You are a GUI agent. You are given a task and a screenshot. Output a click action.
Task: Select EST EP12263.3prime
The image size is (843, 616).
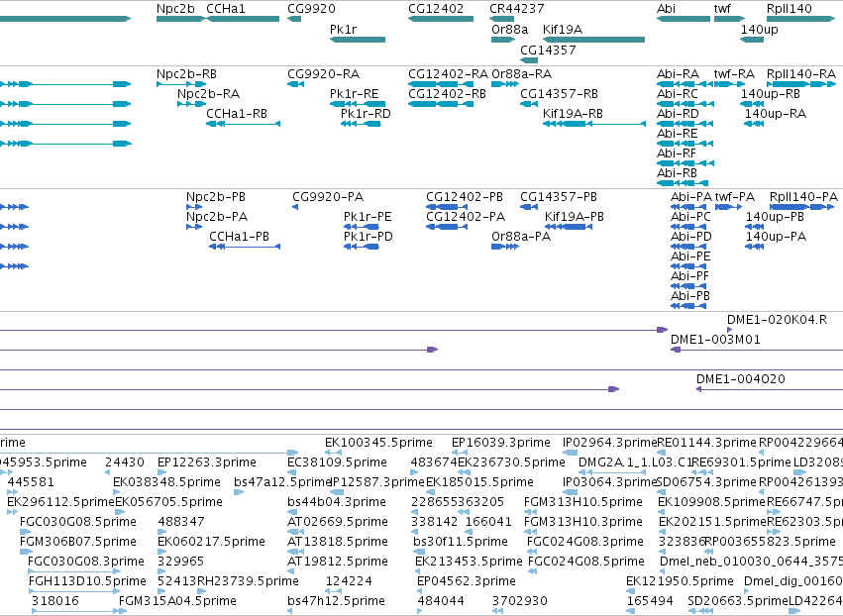tap(160, 472)
